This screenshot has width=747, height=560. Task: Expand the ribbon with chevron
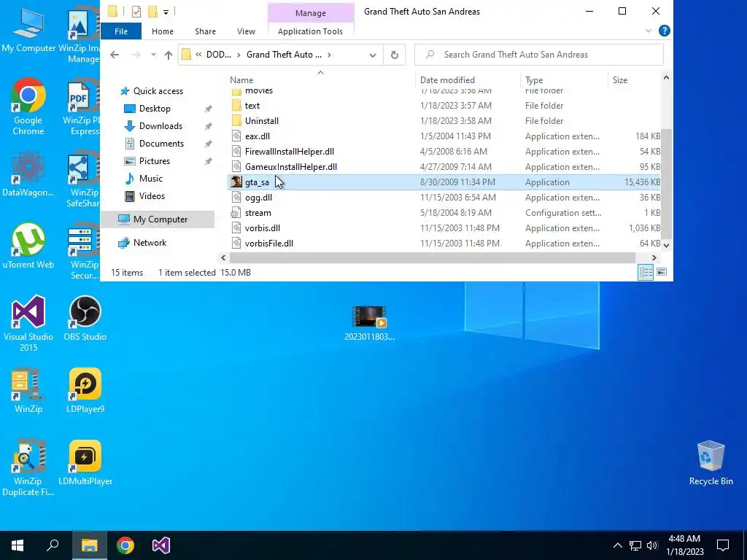[649, 31]
